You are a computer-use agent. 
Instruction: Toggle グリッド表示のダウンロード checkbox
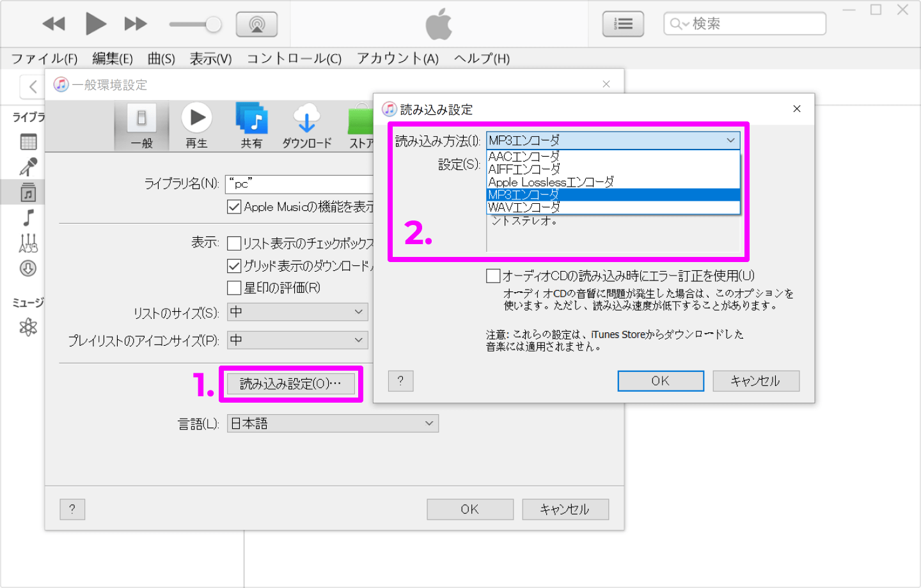pos(234,266)
